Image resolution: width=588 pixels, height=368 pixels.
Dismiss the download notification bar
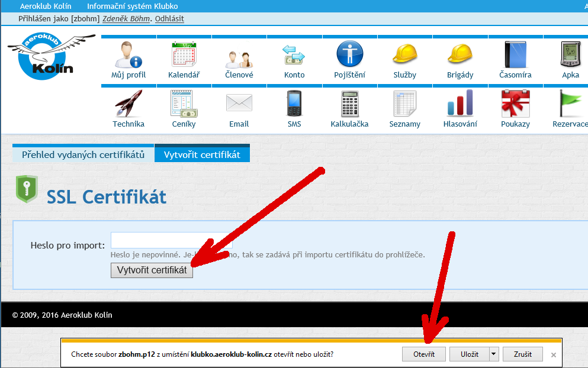point(554,355)
